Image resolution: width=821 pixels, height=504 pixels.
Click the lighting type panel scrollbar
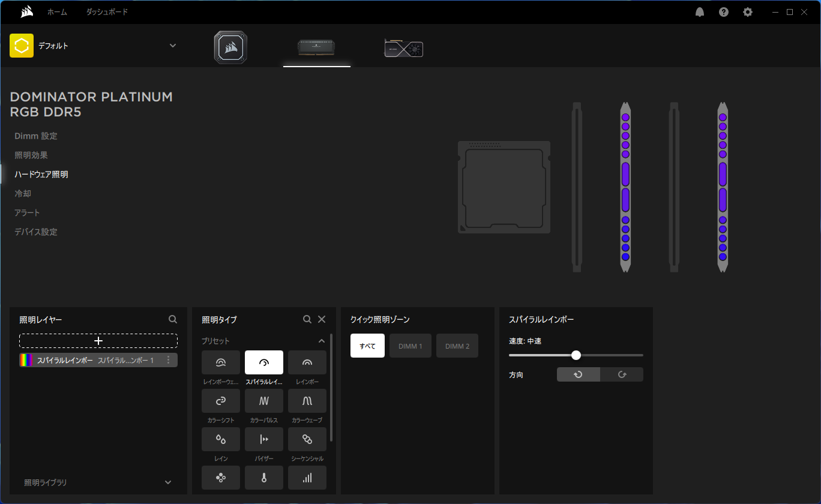331,388
